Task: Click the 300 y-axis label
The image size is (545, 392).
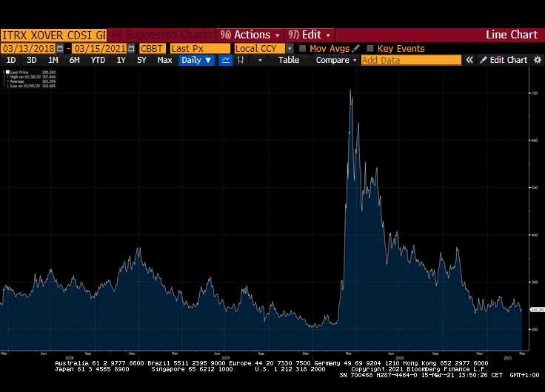Action: (x=535, y=283)
